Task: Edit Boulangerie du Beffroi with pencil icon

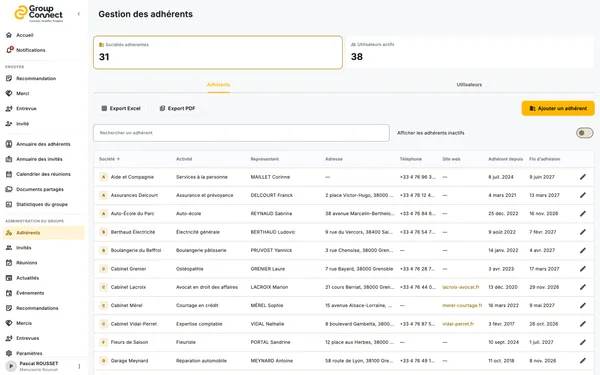Action: click(x=582, y=250)
